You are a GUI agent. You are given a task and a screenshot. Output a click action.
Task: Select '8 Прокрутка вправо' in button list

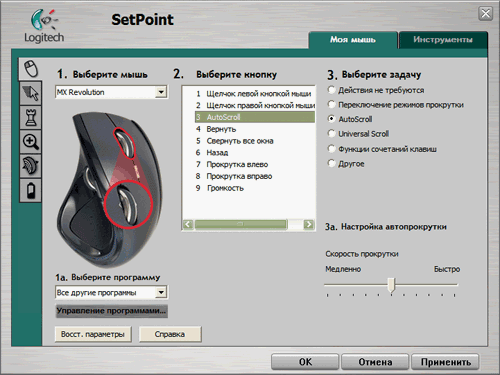coord(255,176)
